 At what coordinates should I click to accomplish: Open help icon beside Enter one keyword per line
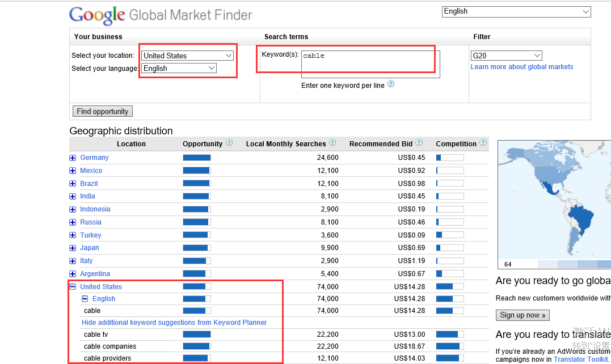pos(391,84)
